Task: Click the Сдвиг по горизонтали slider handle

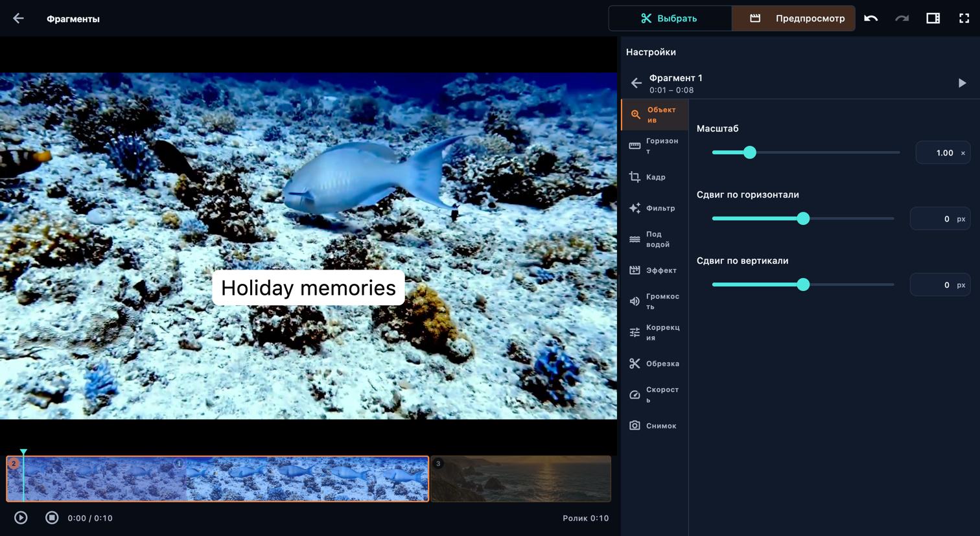Action: 803,218
